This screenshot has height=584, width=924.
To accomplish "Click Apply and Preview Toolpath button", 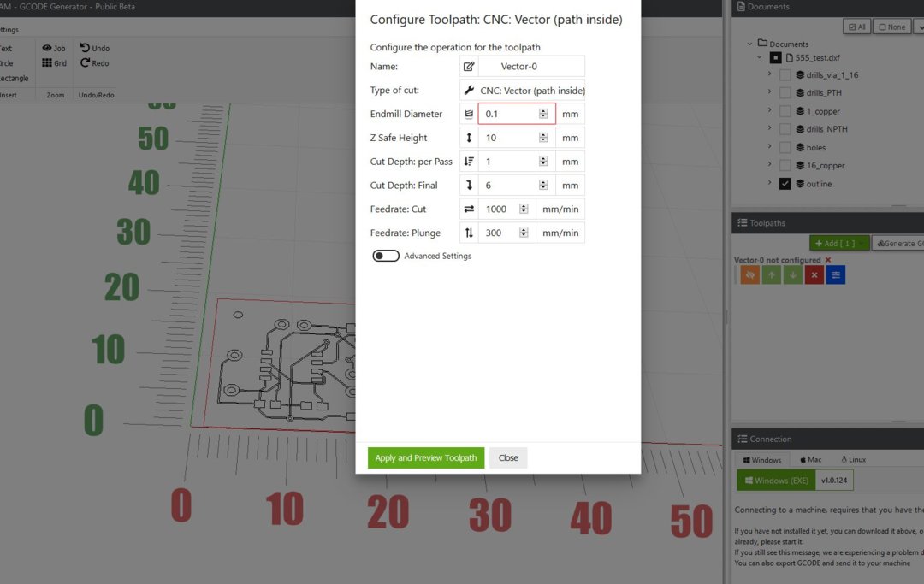I will point(426,457).
